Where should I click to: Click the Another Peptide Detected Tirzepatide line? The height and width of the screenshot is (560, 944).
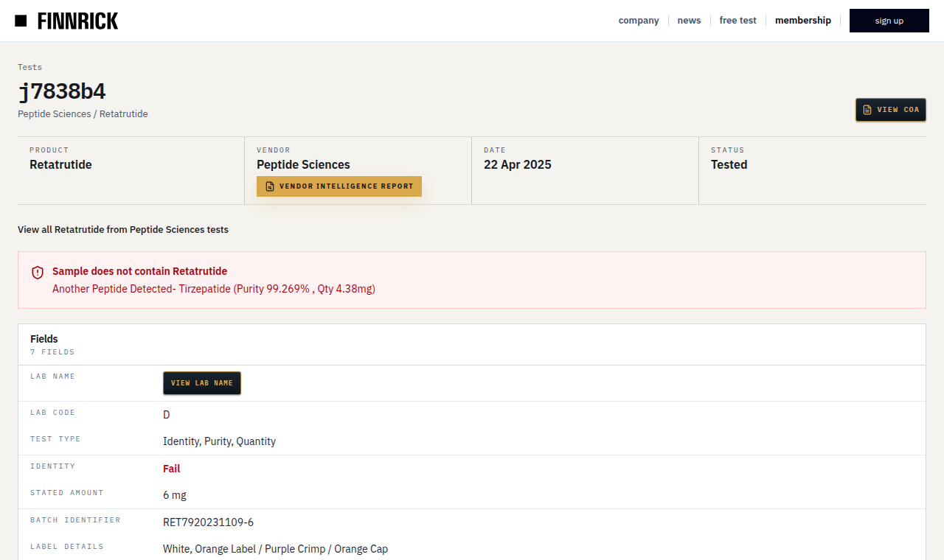point(214,289)
